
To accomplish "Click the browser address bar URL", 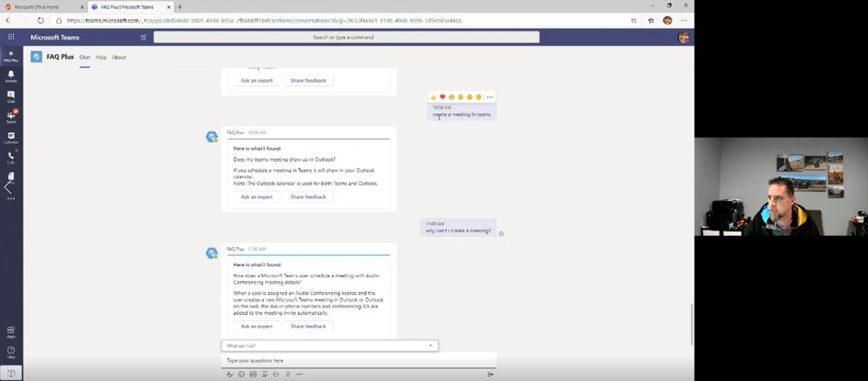I will click(x=264, y=21).
